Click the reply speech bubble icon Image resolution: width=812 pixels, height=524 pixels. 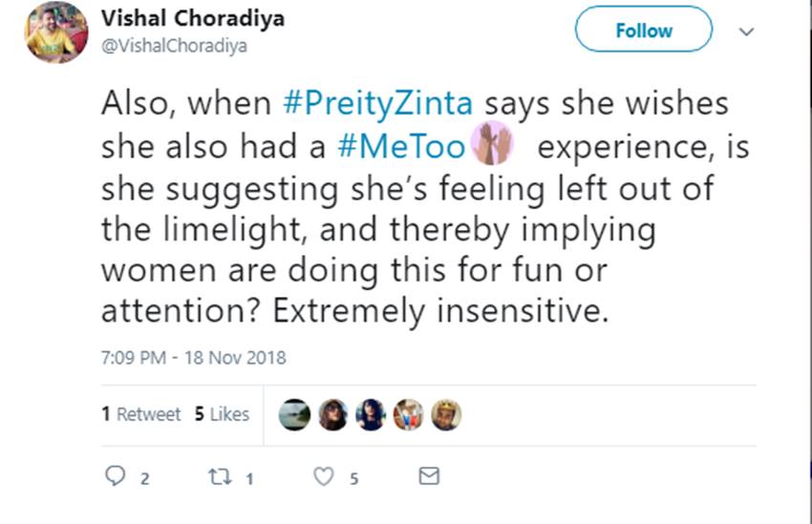coord(116,476)
